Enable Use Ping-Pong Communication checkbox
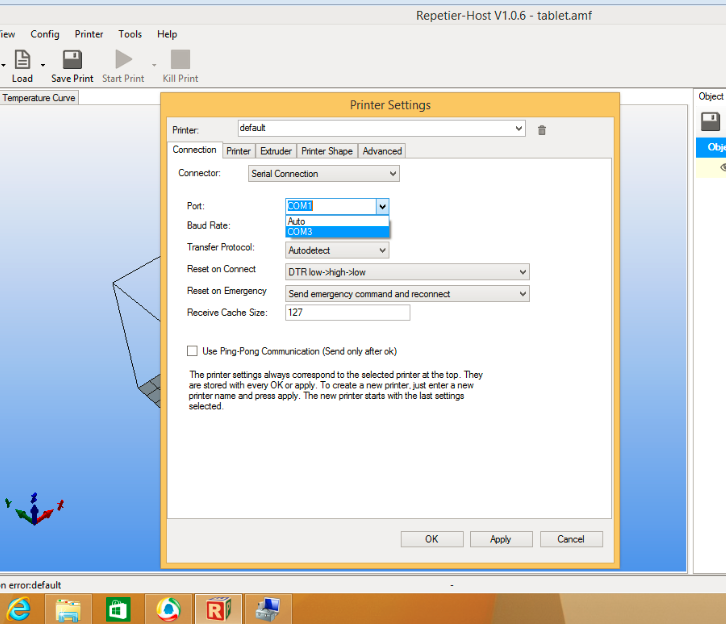The image size is (726, 624). coord(192,351)
